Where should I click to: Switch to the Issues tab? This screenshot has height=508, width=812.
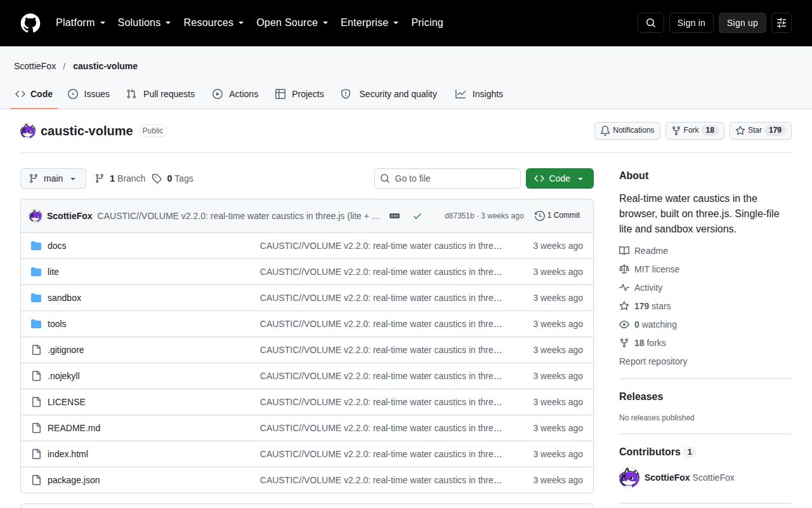click(89, 94)
